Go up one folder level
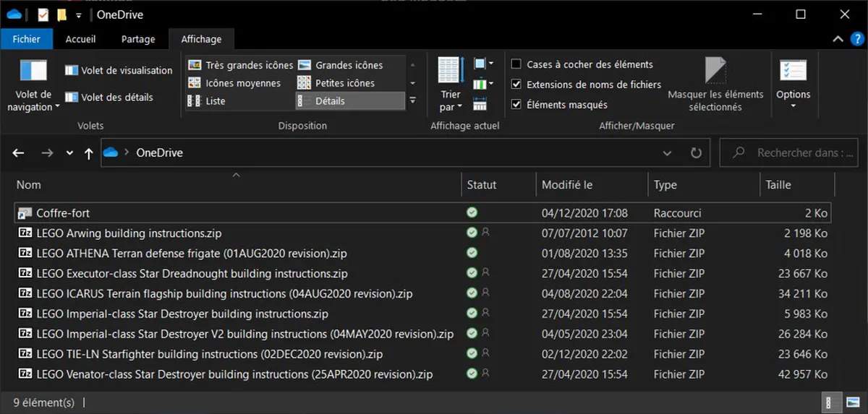 click(x=88, y=153)
